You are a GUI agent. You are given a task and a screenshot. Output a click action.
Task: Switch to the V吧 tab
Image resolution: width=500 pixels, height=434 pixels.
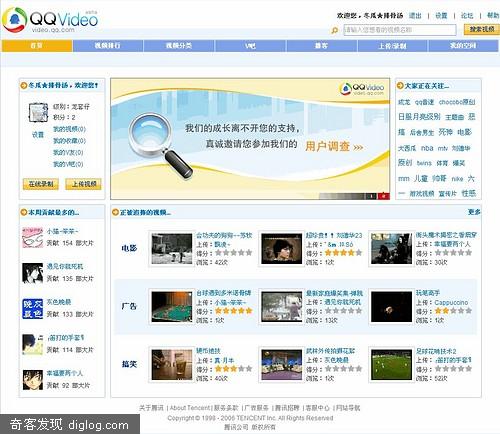pyautogui.click(x=250, y=46)
